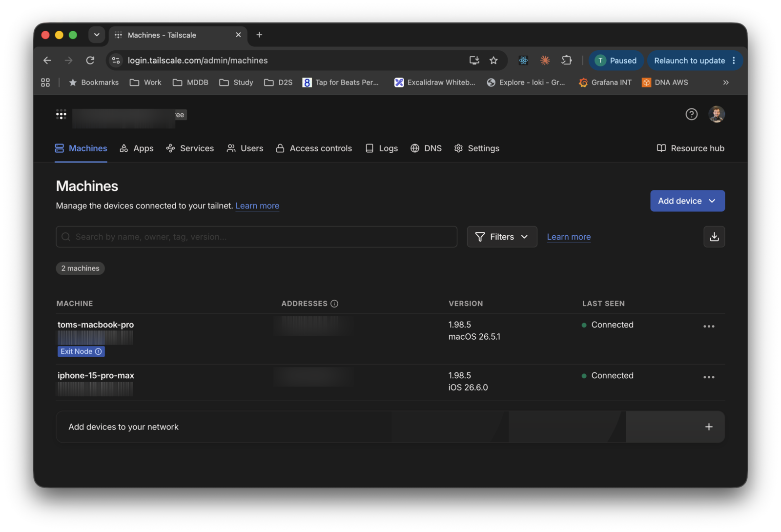The width and height of the screenshot is (781, 532).
Task: Switch to the Services tab
Action: tap(190, 148)
